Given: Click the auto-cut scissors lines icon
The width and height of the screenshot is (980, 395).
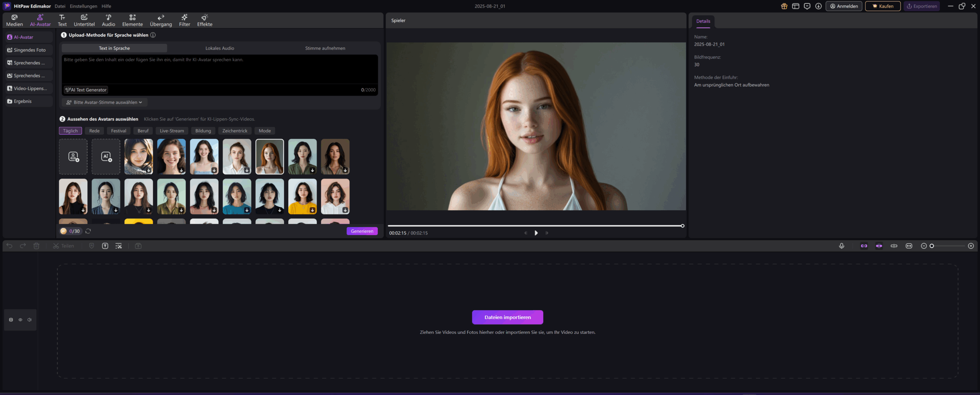Looking at the screenshot, I should pos(119,246).
